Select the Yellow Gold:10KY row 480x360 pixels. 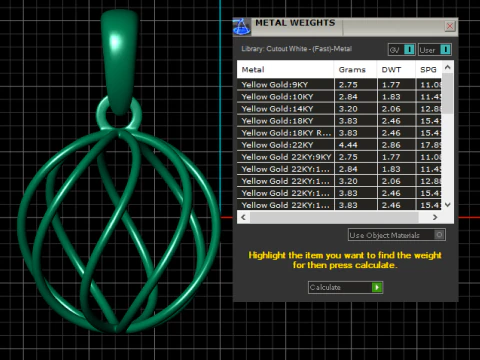[x=339, y=97]
